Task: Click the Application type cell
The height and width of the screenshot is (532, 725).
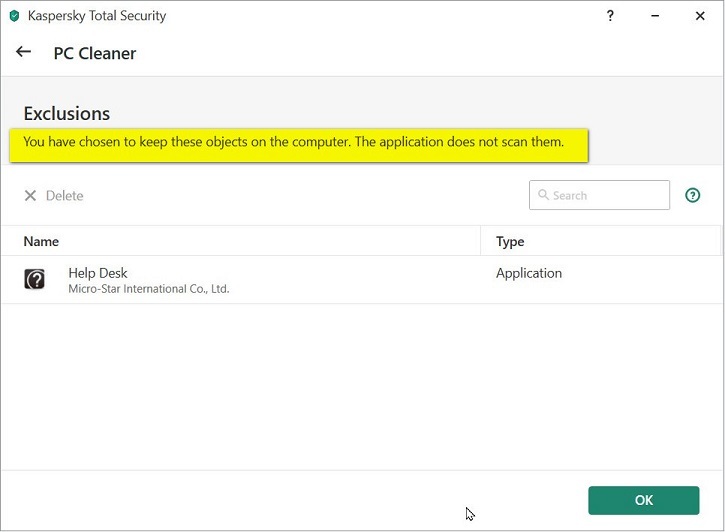Action: 529,273
